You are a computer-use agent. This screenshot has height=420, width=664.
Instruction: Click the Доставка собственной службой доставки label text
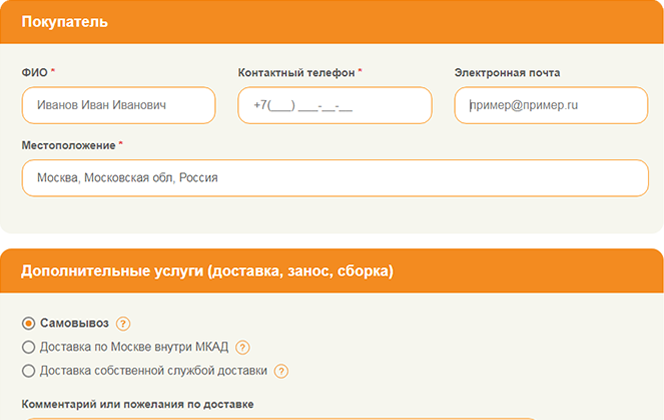click(153, 371)
